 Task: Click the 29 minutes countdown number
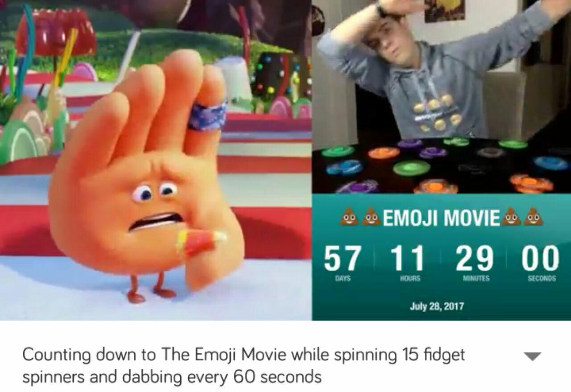[476, 258]
